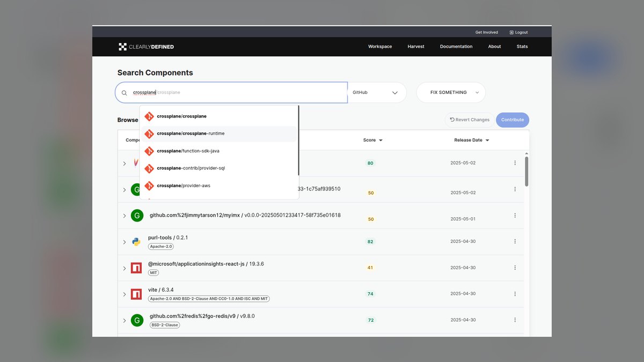Click the Logout icon
Screen dimensions: 644x362
click(x=511, y=32)
